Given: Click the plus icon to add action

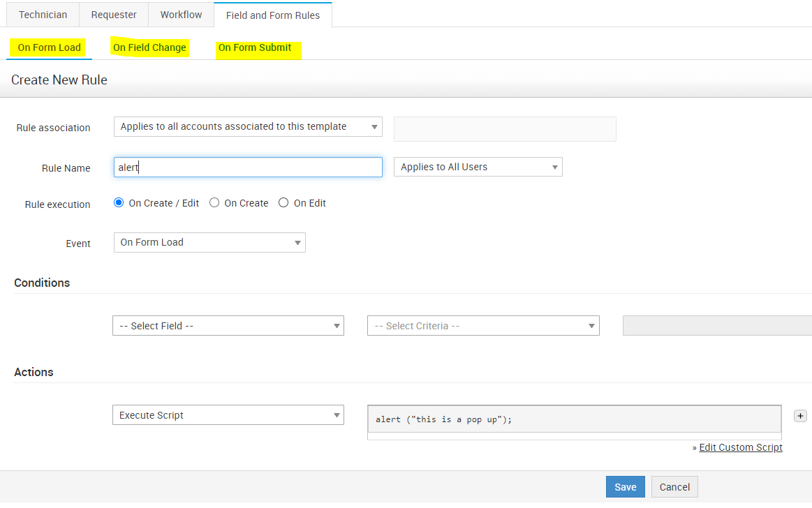Looking at the screenshot, I should click(x=800, y=416).
